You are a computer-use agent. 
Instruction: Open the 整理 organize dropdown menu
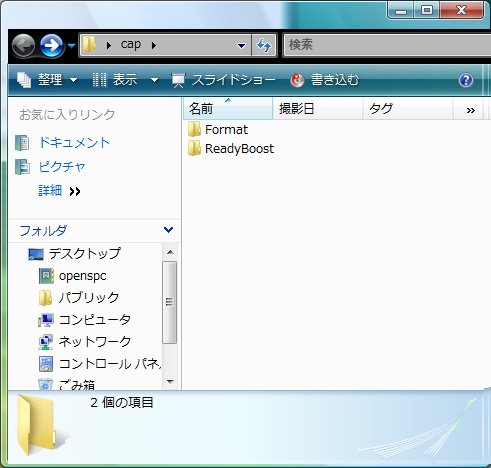pyautogui.click(x=47, y=80)
